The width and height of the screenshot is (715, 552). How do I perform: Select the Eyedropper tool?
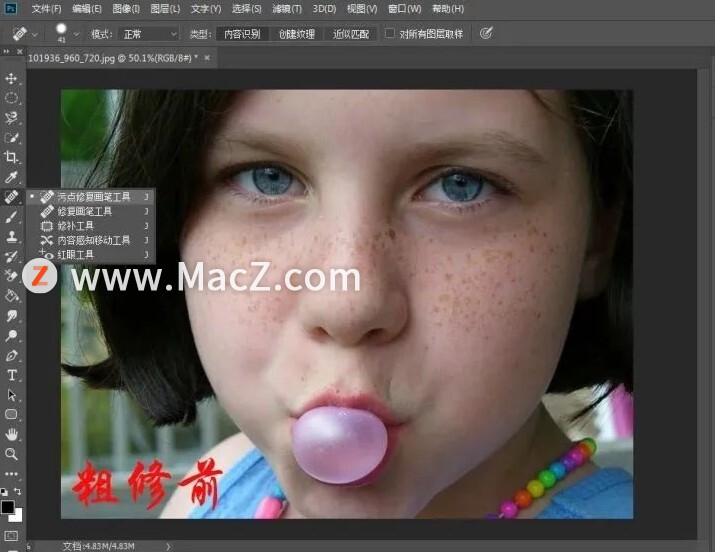11,177
